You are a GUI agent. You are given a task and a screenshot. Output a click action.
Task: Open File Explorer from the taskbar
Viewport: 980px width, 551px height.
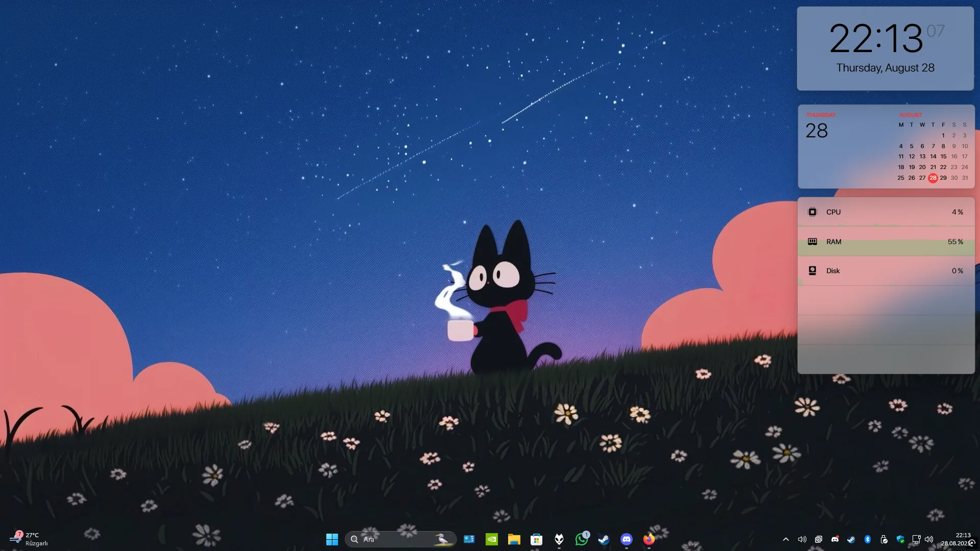(514, 539)
